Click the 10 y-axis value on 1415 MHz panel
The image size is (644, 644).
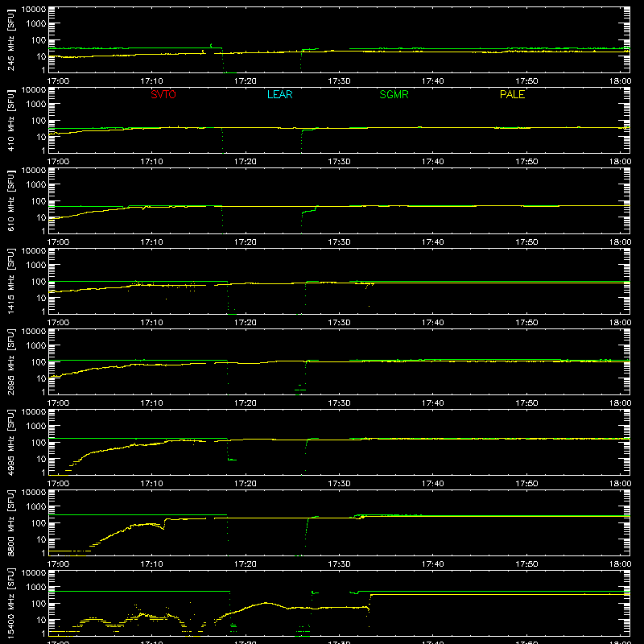coord(42,298)
